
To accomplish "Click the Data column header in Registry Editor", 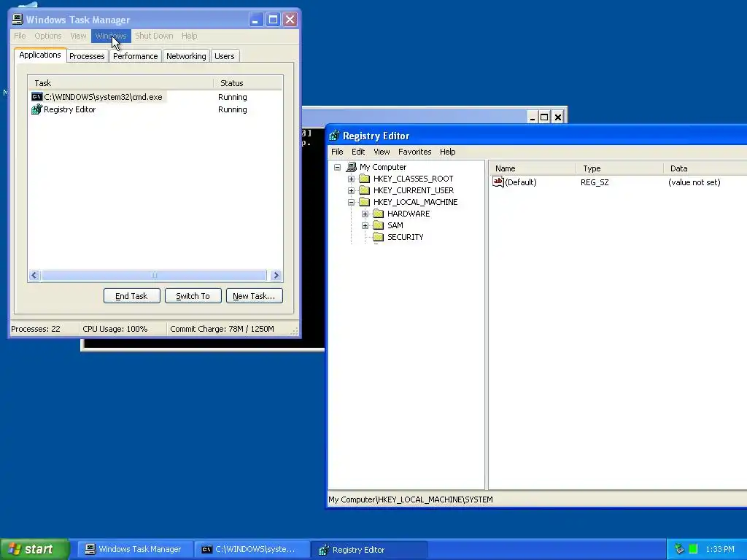I will pyautogui.click(x=705, y=168).
